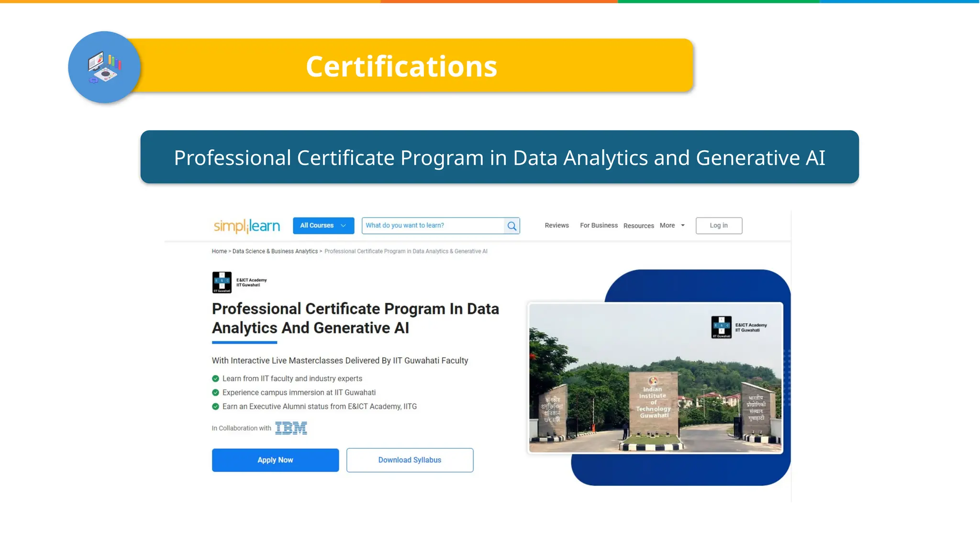Screen dimensions: 980x551
Task: Click the green check beside "Learn from IIT faculty"
Action: [x=215, y=379]
